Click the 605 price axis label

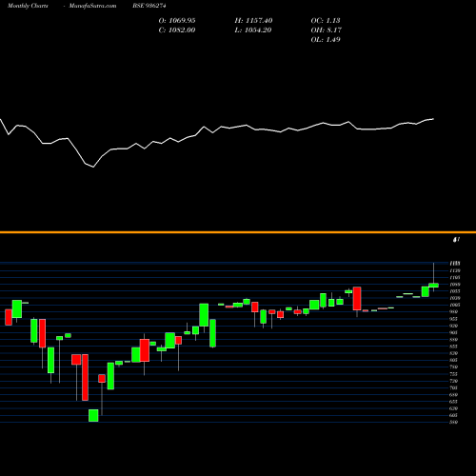tap(454, 415)
